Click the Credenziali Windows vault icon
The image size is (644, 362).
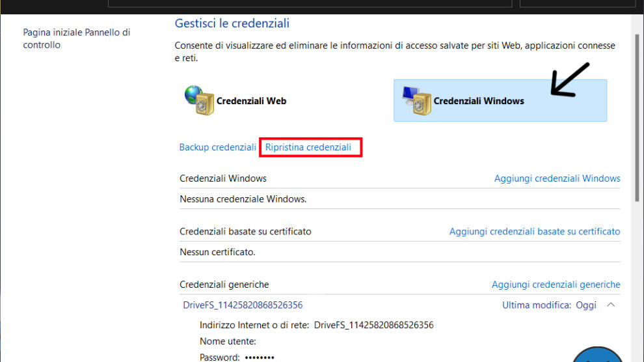click(416, 101)
